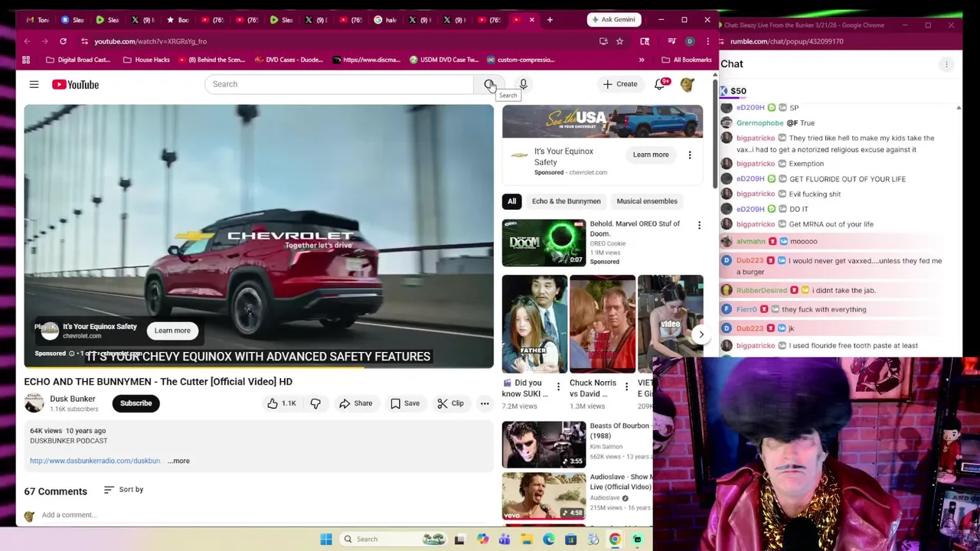Open the YouTube account avatar menu

(x=688, y=84)
